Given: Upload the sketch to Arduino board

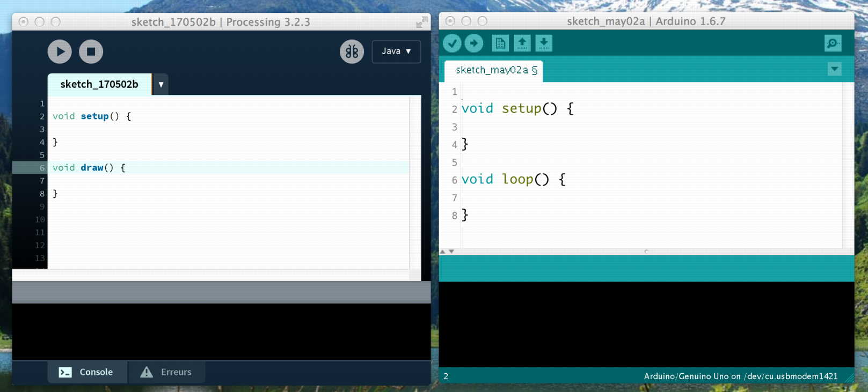Looking at the screenshot, I should pyautogui.click(x=474, y=43).
